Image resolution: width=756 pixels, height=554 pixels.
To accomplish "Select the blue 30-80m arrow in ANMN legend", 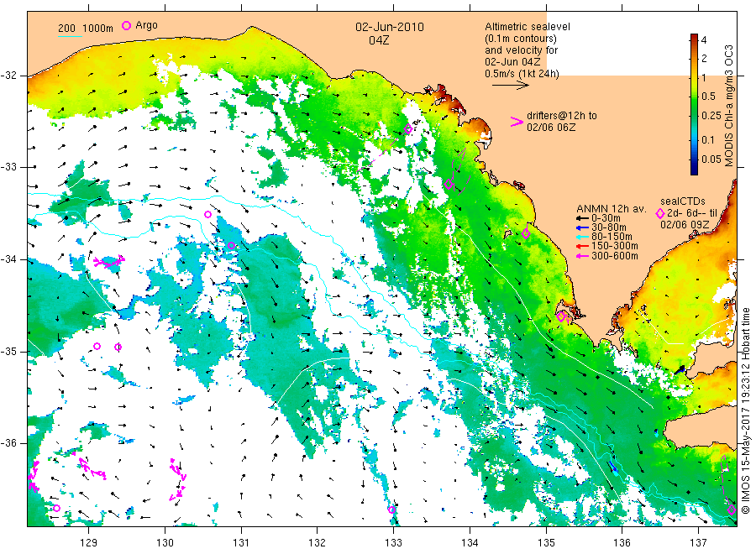I will [582, 227].
